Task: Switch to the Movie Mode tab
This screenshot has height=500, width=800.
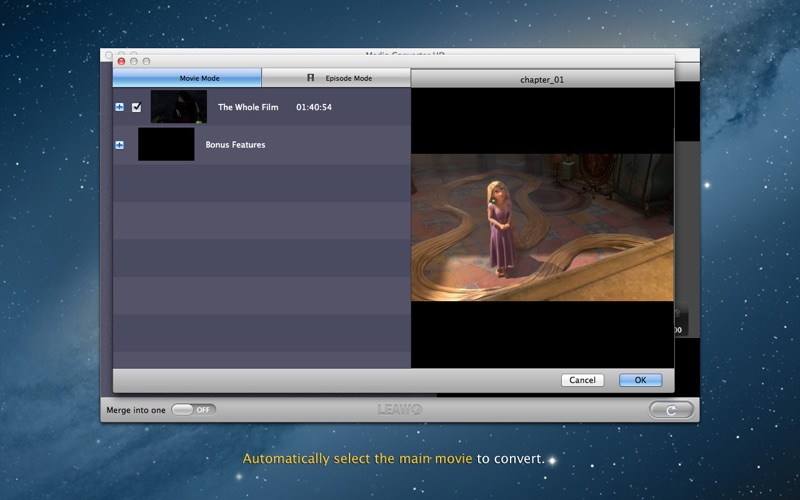Action: click(187, 78)
